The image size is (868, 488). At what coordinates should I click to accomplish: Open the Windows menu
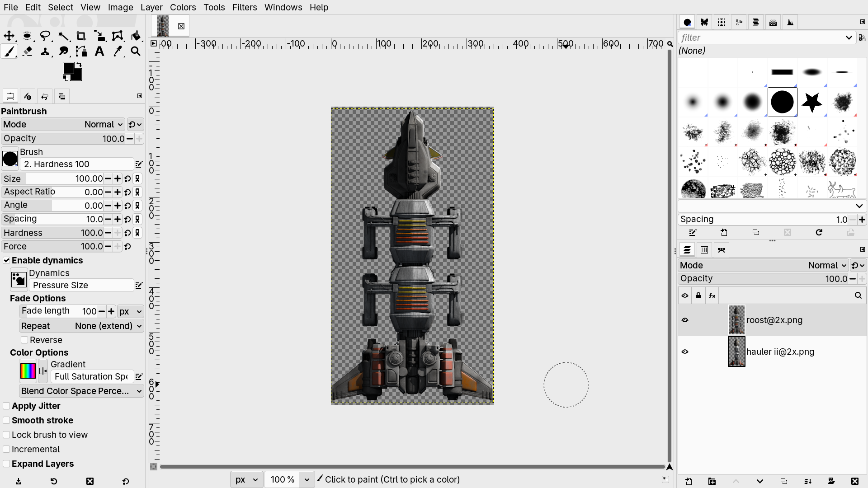(x=283, y=7)
